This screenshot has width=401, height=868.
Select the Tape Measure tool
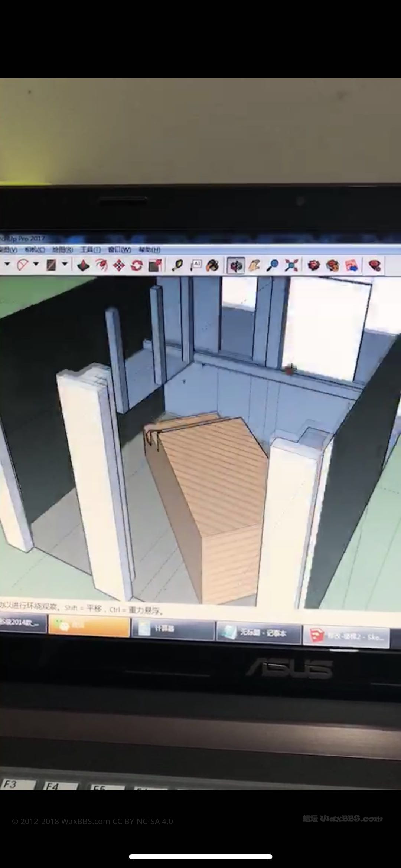177,265
